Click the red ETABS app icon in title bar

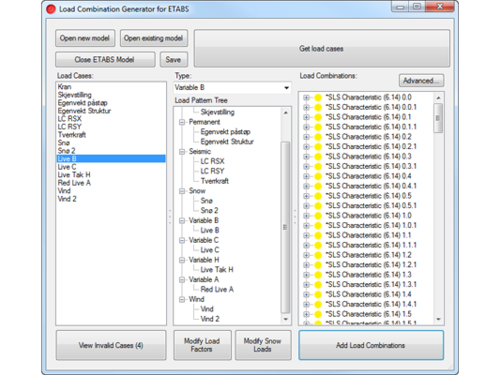point(51,9)
